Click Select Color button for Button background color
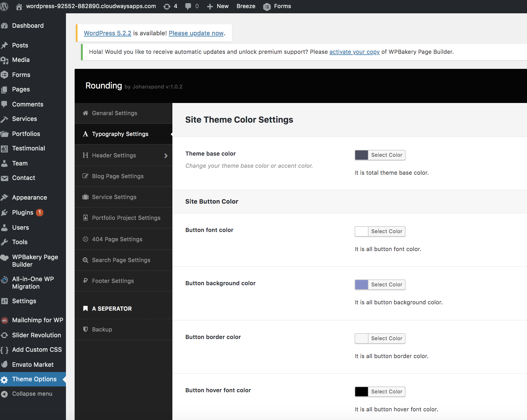This screenshot has width=527, height=420. pyautogui.click(x=387, y=285)
